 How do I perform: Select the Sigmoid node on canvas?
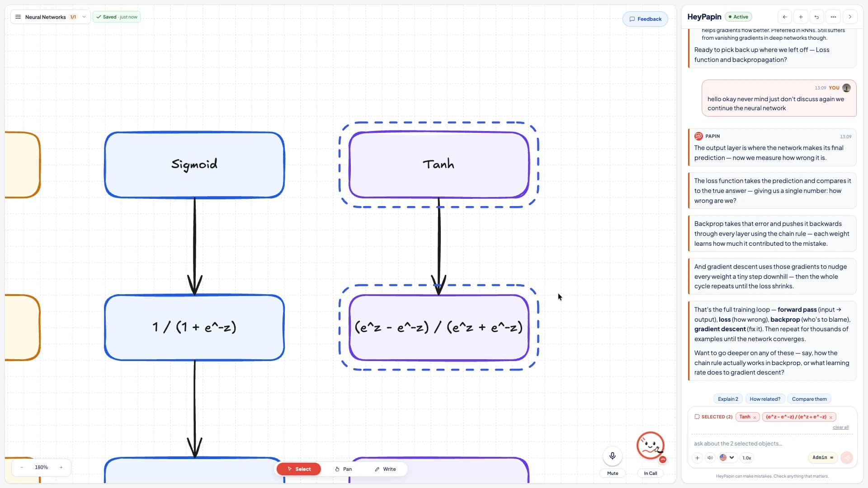[x=194, y=165]
